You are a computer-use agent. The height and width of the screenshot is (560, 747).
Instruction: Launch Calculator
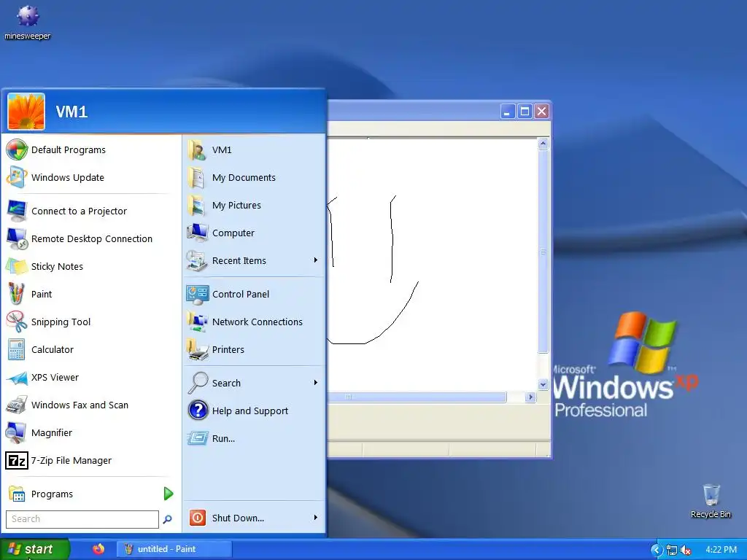(90, 349)
